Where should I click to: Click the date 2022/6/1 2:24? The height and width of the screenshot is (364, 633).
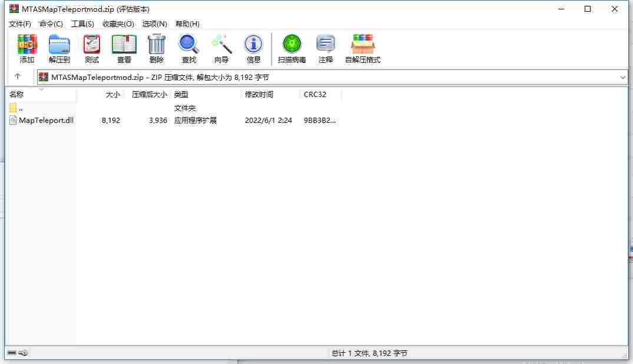tap(269, 120)
